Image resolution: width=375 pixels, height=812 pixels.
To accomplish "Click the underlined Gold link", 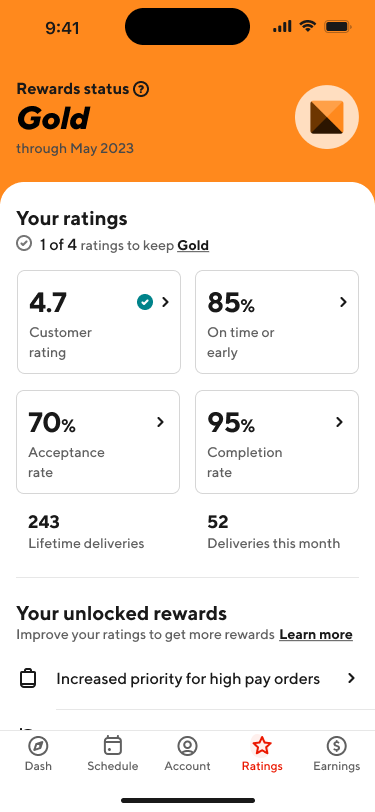I will 193,245.
